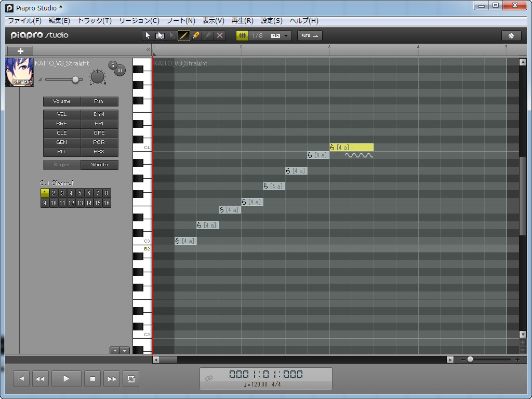Viewport: 532px width, 399px height.
Task: Open the small down-arrow menu below track panel
Action: (x=125, y=351)
